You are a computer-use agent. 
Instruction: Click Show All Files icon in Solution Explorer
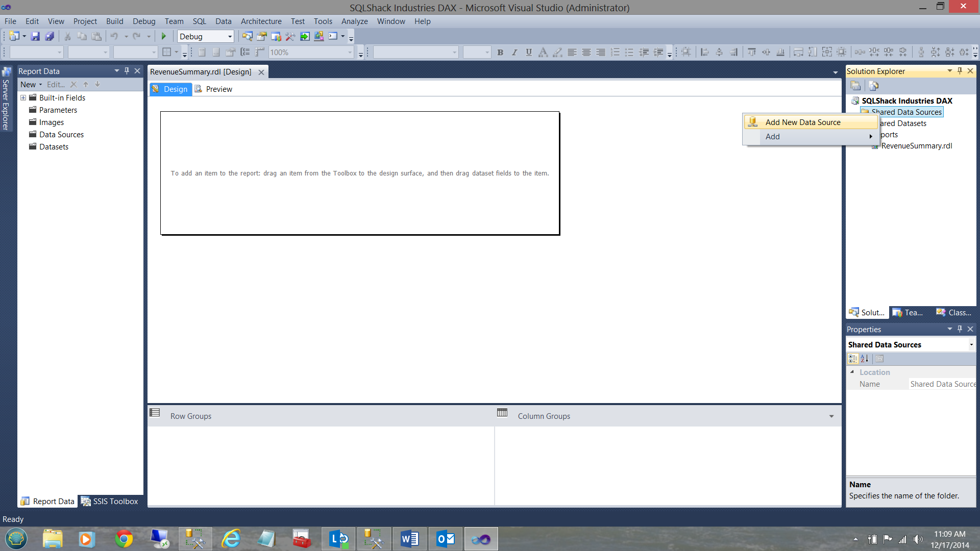coord(873,86)
